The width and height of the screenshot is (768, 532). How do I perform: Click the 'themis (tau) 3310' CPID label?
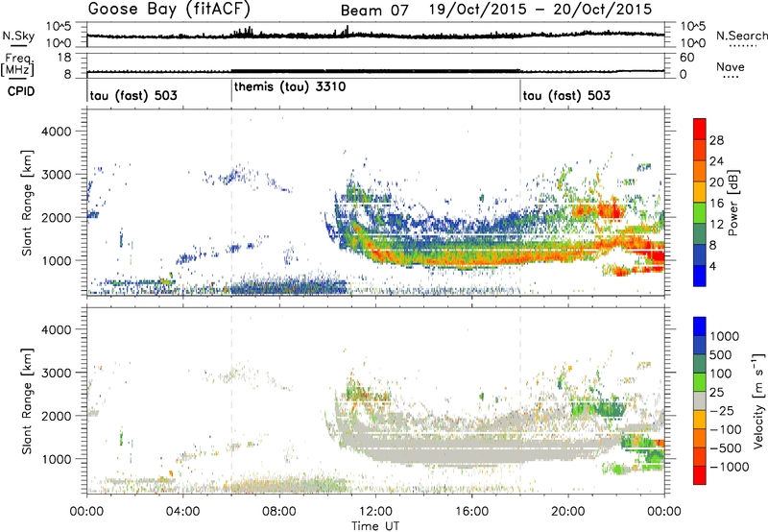point(290,86)
